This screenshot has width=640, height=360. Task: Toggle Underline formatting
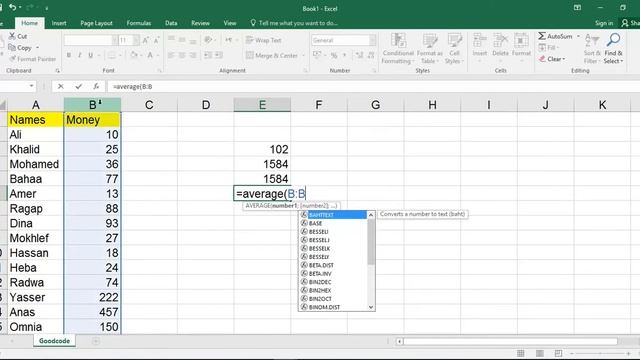coord(90,55)
